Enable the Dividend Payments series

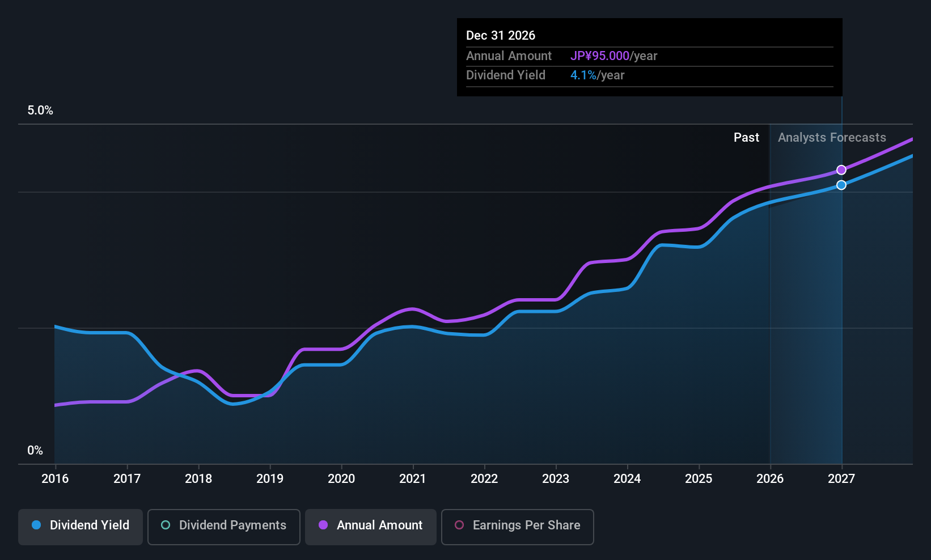pyautogui.click(x=224, y=527)
